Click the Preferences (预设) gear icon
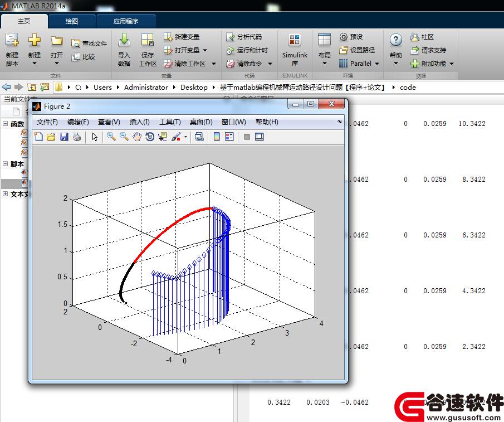Image resolution: width=504 pixels, height=422 pixels. (x=343, y=37)
